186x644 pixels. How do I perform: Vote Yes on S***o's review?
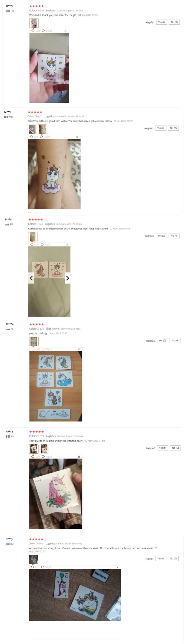tap(162, 236)
